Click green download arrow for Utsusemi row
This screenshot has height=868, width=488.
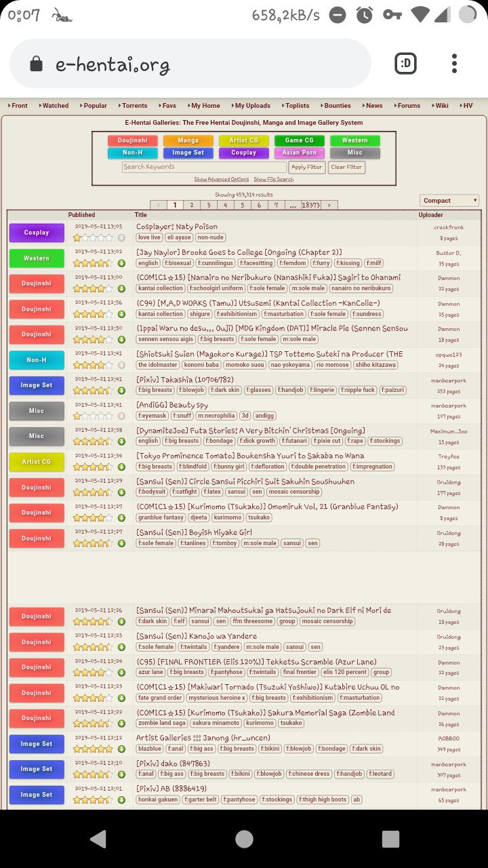[x=121, y=314]
